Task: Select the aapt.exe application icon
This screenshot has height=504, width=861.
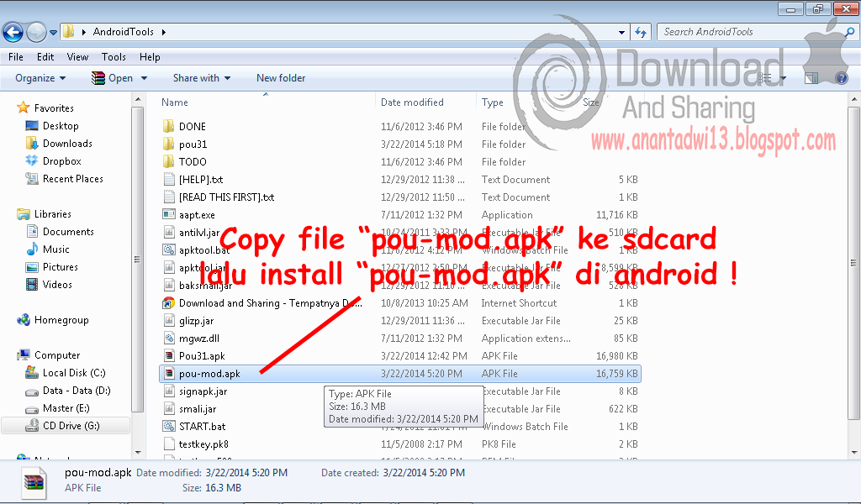Action: tap(168, 214)
